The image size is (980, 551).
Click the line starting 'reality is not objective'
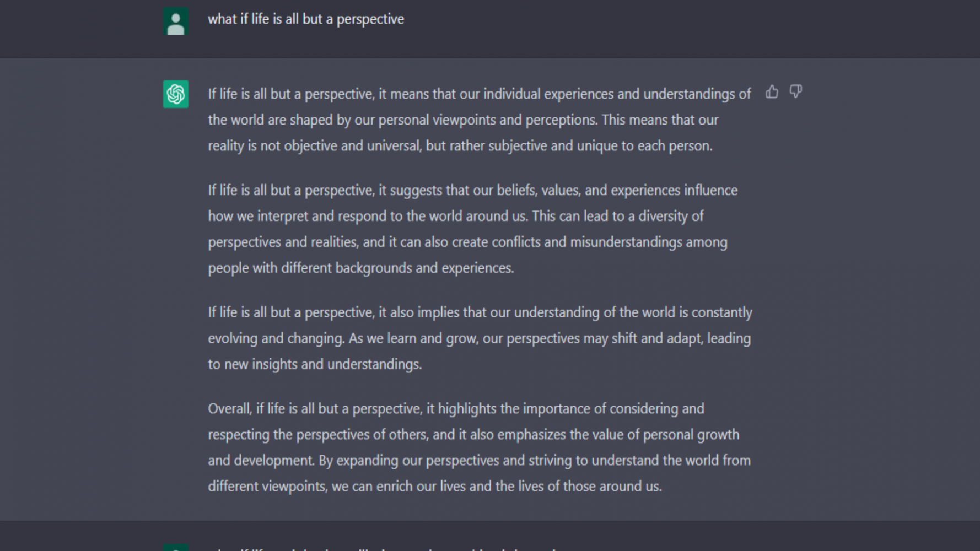click(x=460, y=146)
